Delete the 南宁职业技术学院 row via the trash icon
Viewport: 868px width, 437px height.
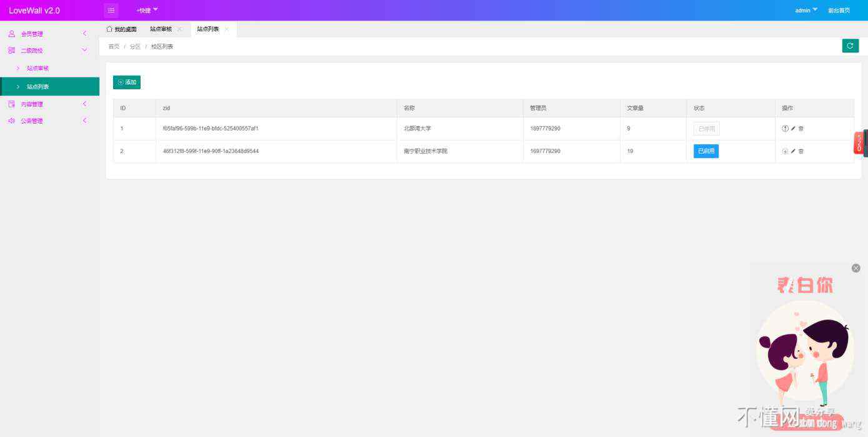[x=801, y=151]
